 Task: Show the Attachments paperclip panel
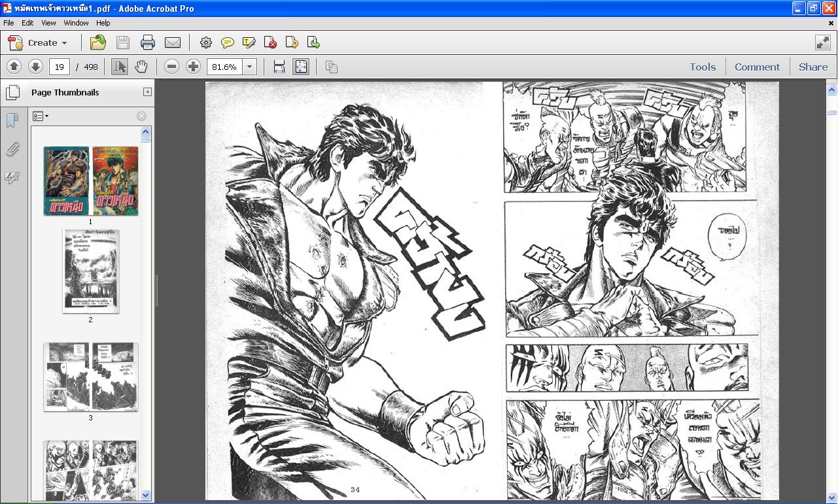pyautogui.click(x=12, y=150)
